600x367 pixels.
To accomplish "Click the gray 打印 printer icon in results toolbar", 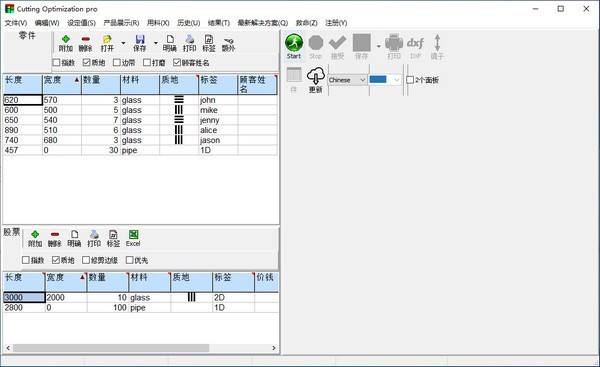I will [x=394, y=42].
